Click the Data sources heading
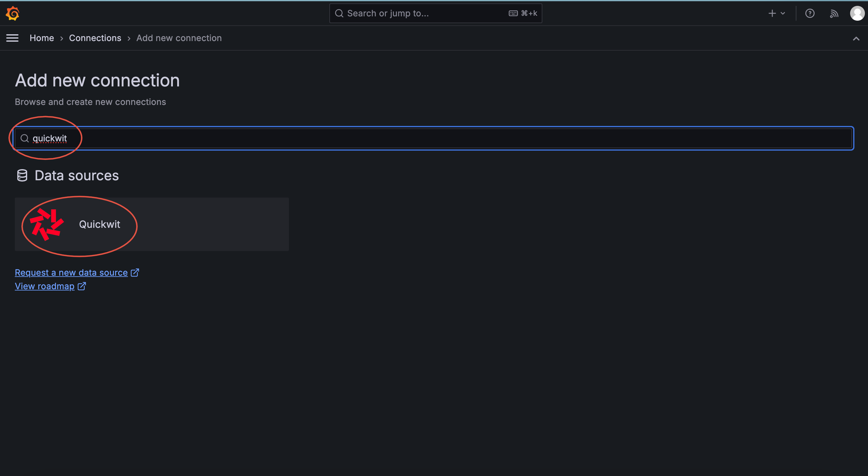The width and height of the screenshot is (868, 476). pyautogui.click(x=77, y=176)
